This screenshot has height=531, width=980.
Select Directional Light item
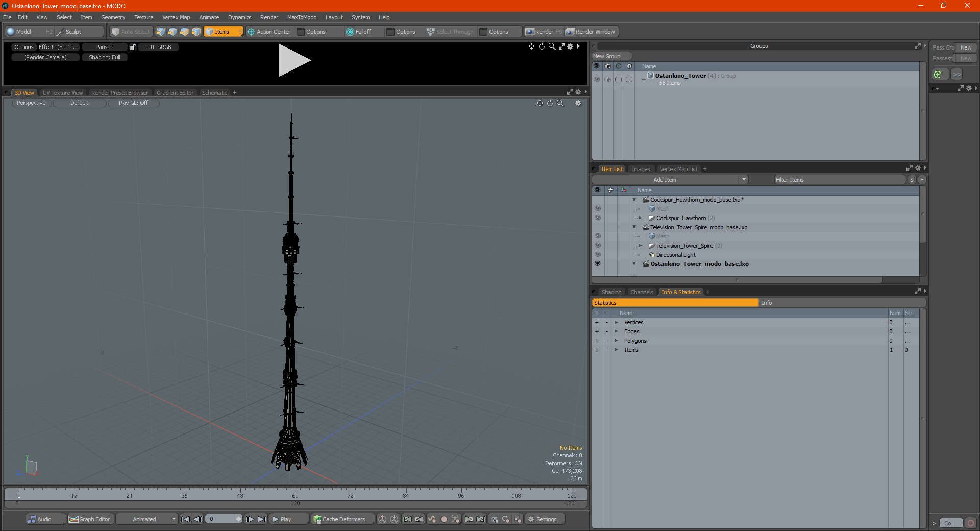click(675, 255)
